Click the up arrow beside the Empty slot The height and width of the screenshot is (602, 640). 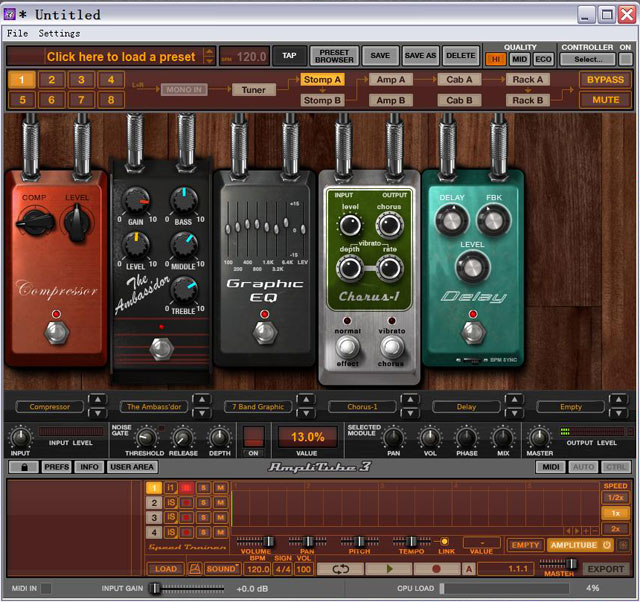619,400
